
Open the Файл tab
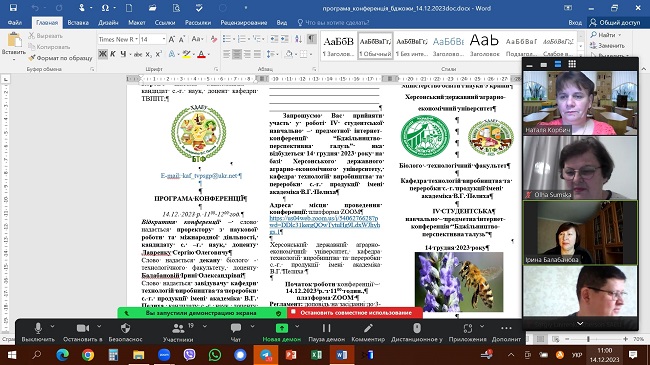click(x=15, y=22)
